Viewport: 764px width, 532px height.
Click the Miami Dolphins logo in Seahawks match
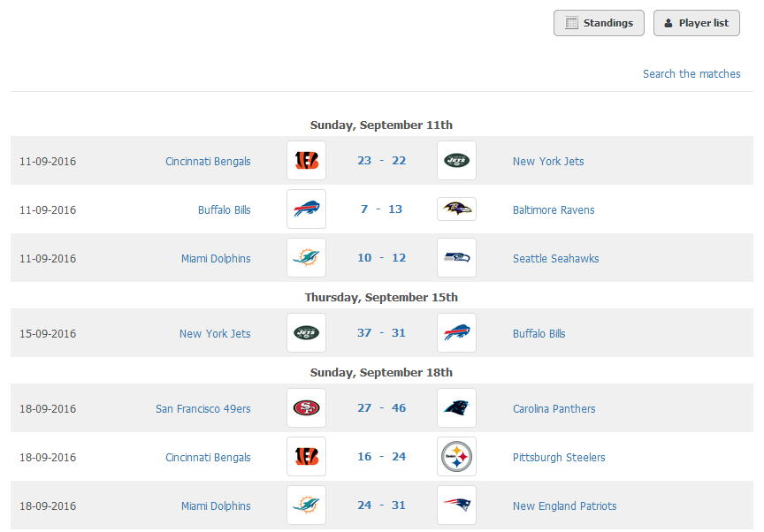pyautogui.click(x=306, y=258)
